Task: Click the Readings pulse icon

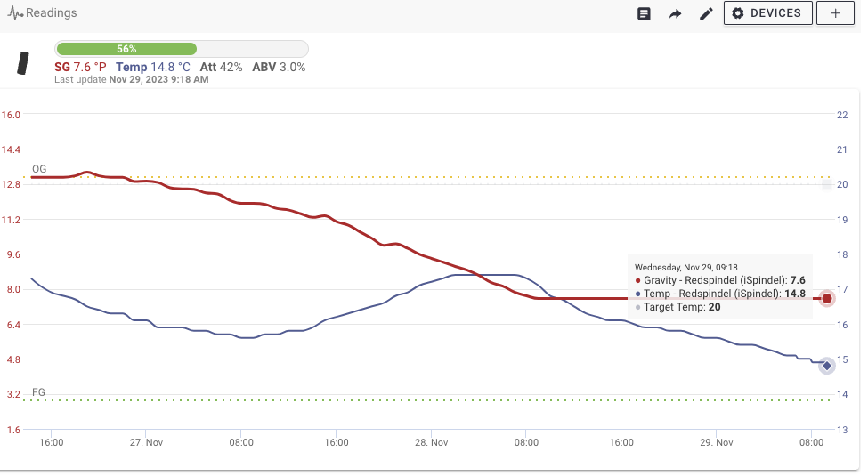Action: [15, 13]
